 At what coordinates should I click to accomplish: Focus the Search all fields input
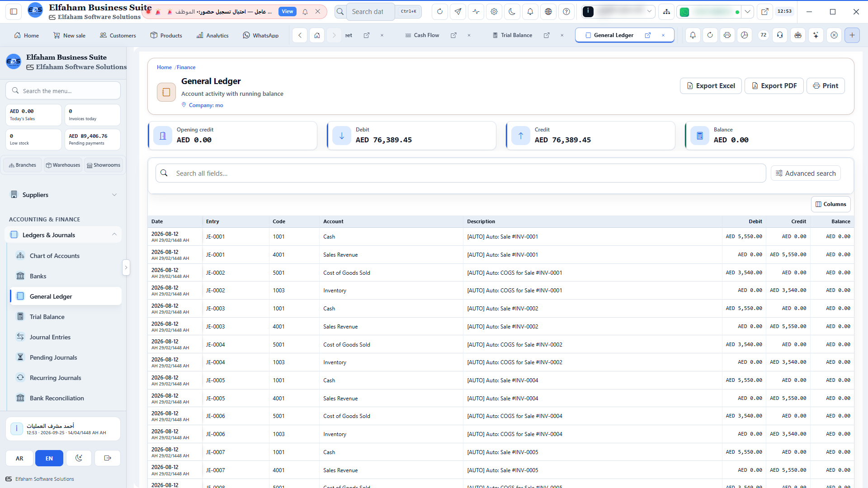[x=461, y=174]
